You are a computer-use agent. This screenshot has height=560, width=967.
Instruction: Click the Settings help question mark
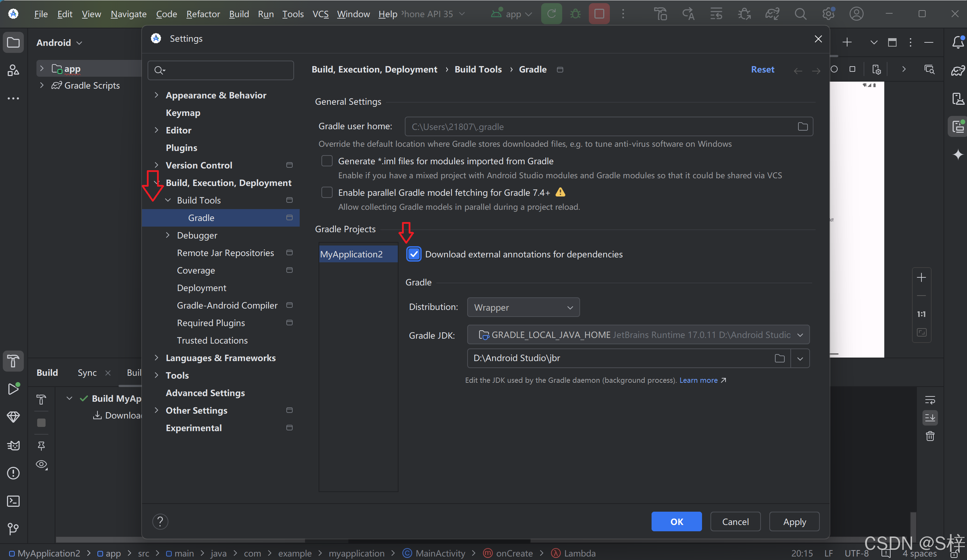pos(161,521)
